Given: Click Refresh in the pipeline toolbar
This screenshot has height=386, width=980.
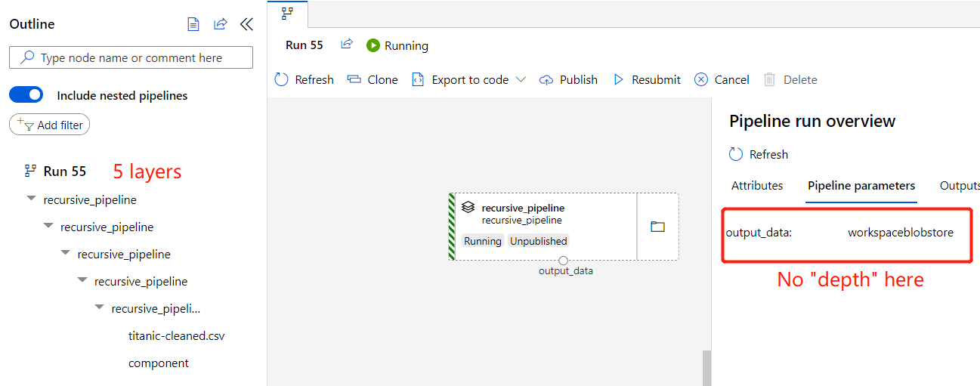Looking at the screenshot, I should coord(304,79).
